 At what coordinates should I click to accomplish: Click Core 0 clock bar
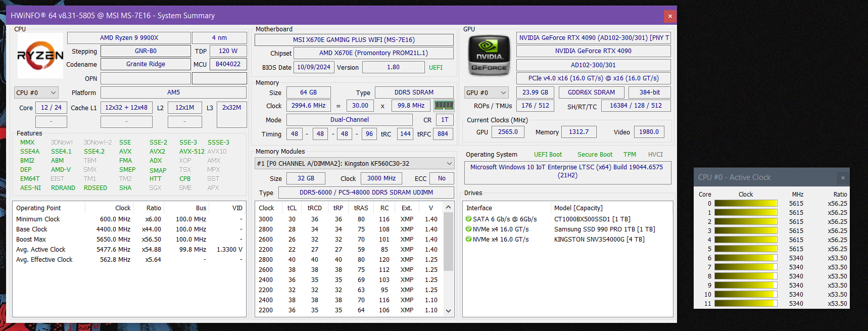(746, 204)
